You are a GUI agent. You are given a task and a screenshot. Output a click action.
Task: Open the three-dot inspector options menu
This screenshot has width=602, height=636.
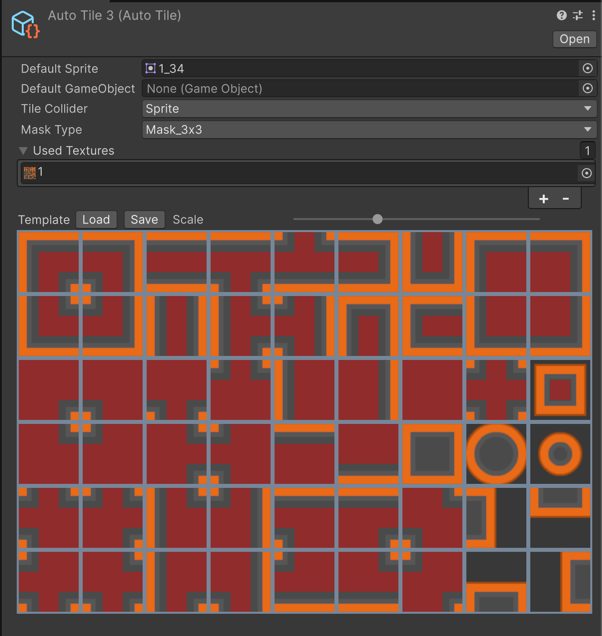point(593,16)
